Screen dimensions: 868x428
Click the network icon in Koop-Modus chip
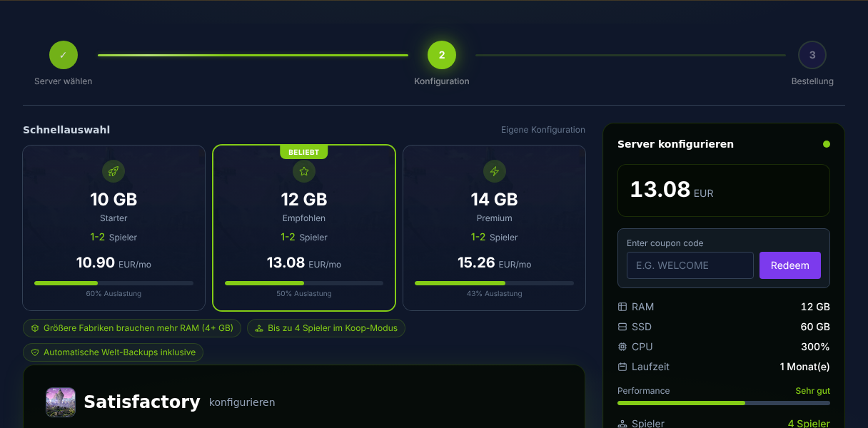coord(259,328)
